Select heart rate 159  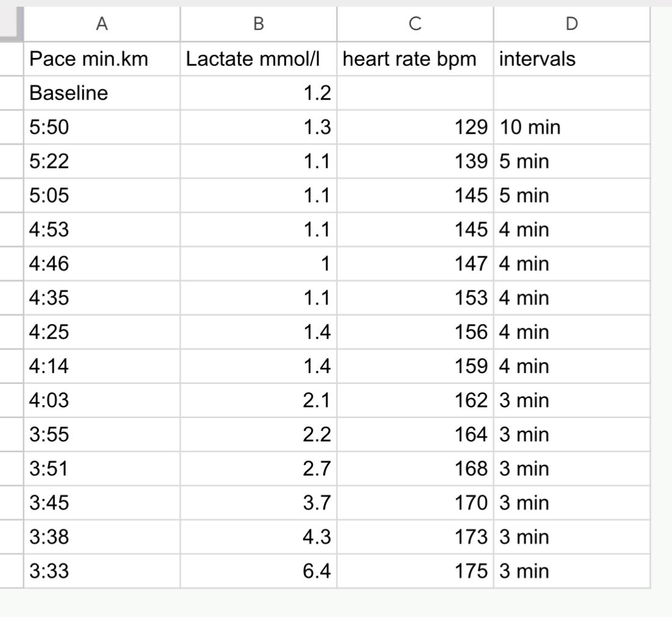click(x=415, y=366)
